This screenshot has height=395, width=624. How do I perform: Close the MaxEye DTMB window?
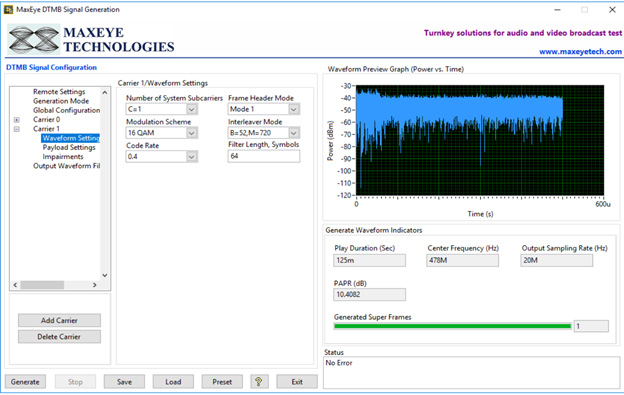612,10
